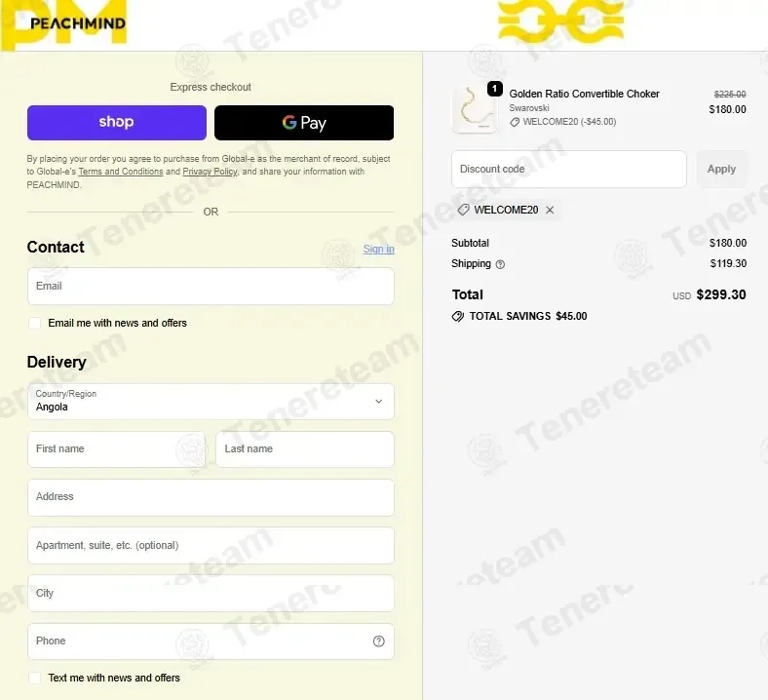Focus the Email input field
Image resolution: width=768 pixels, height=700 pixels.
(211, 286)
